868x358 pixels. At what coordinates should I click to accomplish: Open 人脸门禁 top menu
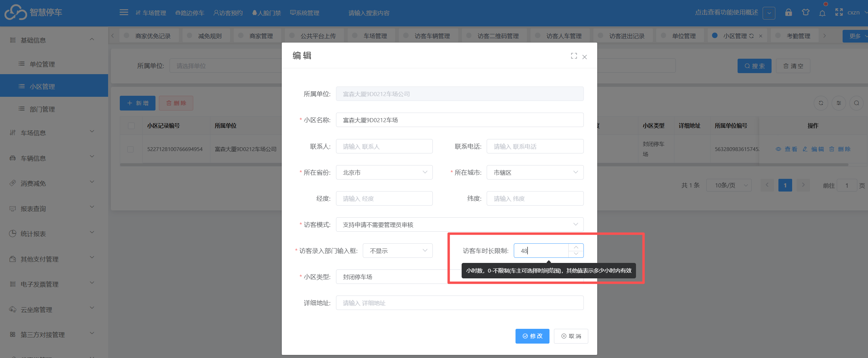266,13
